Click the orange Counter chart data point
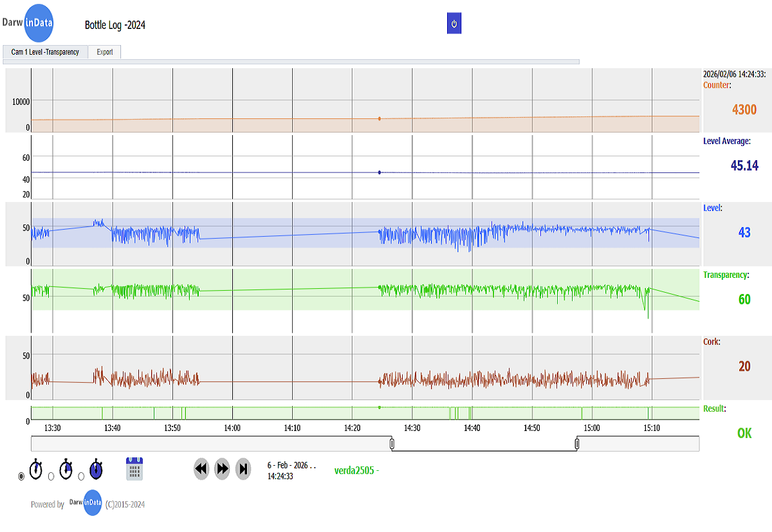772x532 pixels. coord(380,119)
